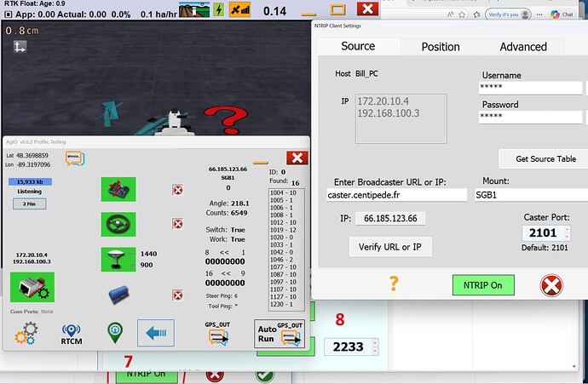The image size is (588, 384).
Task: Select row 1230 - 1 in RTCM list
Action: 283,304
